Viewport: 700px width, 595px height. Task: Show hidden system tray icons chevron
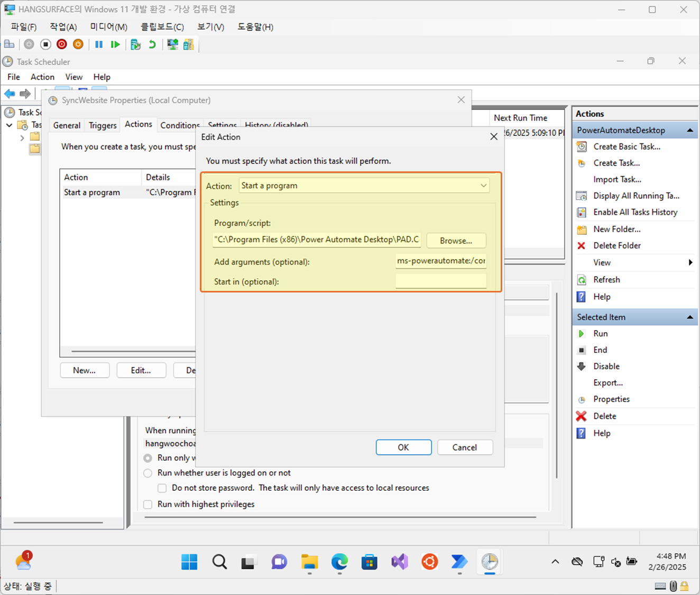click(x=555, y=562)
